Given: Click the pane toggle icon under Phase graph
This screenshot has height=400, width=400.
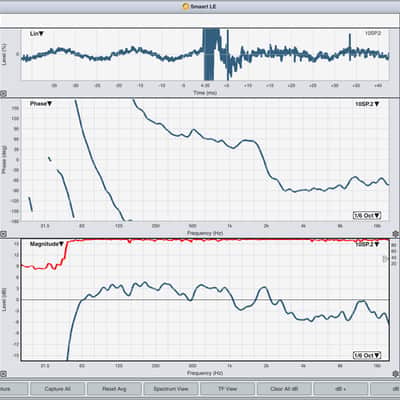Looking at the screenshot, I should click(x=3, y=234).
